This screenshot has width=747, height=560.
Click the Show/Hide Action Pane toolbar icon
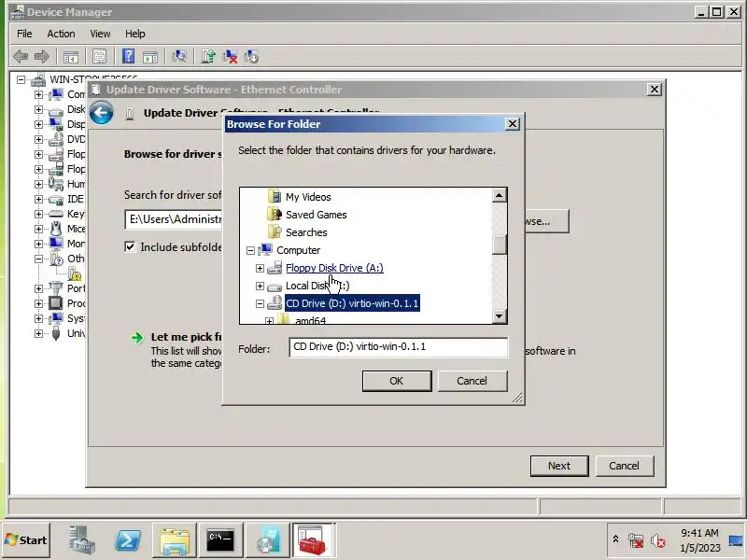[150, 57]
